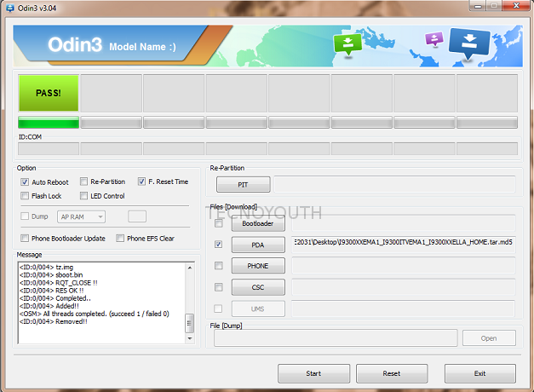534x392 pixels.
Task: Click the message log scrollbar thumb
Action: pyautogui.click(x=190, y=323)
